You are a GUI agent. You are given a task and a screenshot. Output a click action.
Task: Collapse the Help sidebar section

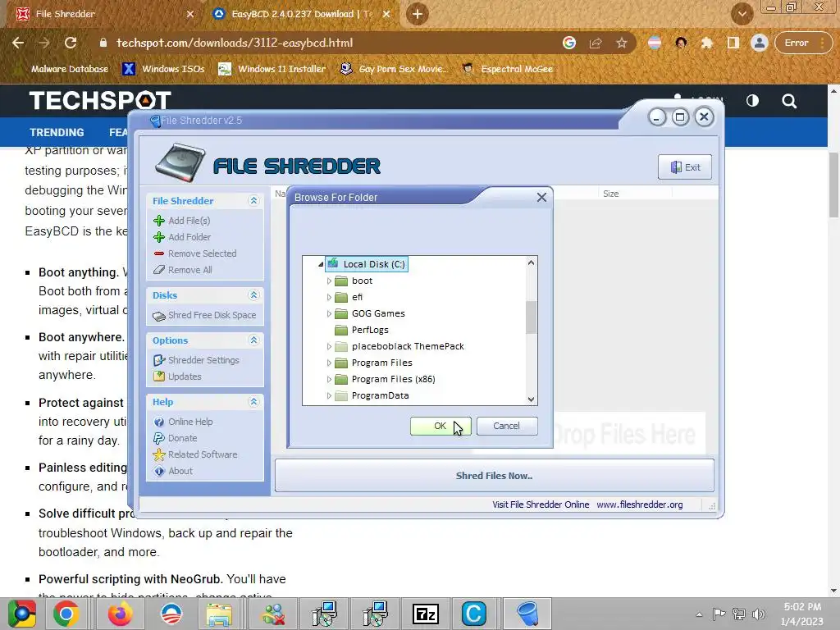coord(254,402)
